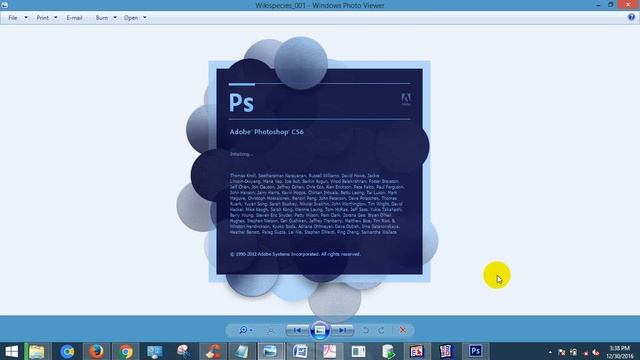Viewport: 640px width, 360px height.
Task: Click the Photo Viewer help icon
Action: click(x=631, y=17)
